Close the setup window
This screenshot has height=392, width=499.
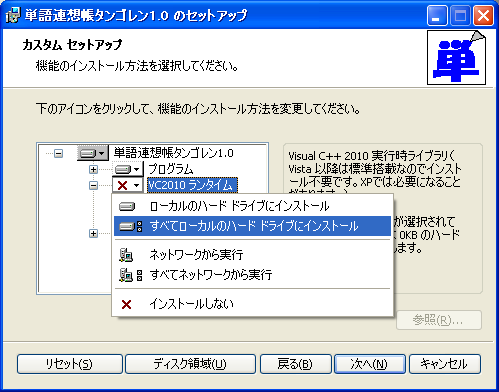click(x=483, y=16)
